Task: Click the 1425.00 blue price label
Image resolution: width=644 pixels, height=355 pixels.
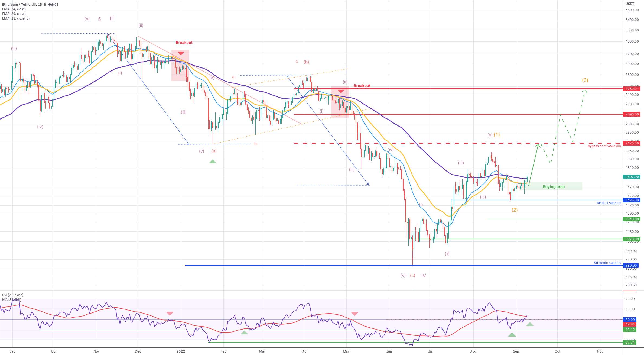Action: [632, 200]
